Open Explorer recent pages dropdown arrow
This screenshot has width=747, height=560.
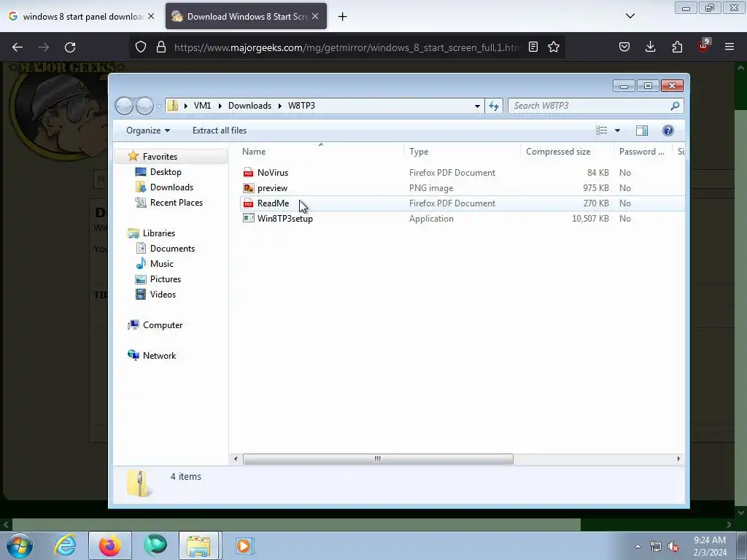(159, 106)
